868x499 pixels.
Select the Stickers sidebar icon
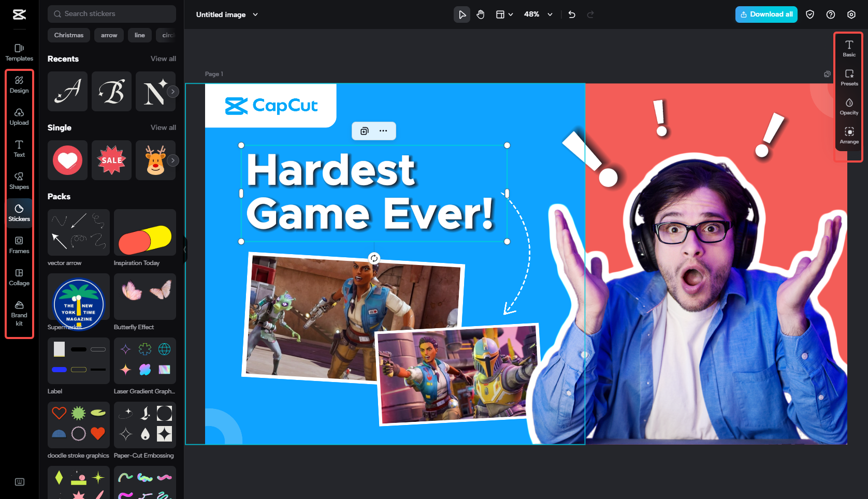click(19, 213)
